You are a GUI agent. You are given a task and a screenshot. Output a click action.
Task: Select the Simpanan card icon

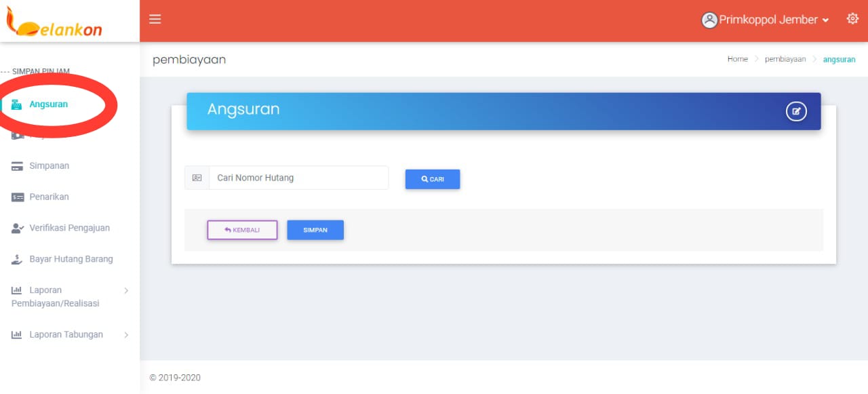pos(18,166)
